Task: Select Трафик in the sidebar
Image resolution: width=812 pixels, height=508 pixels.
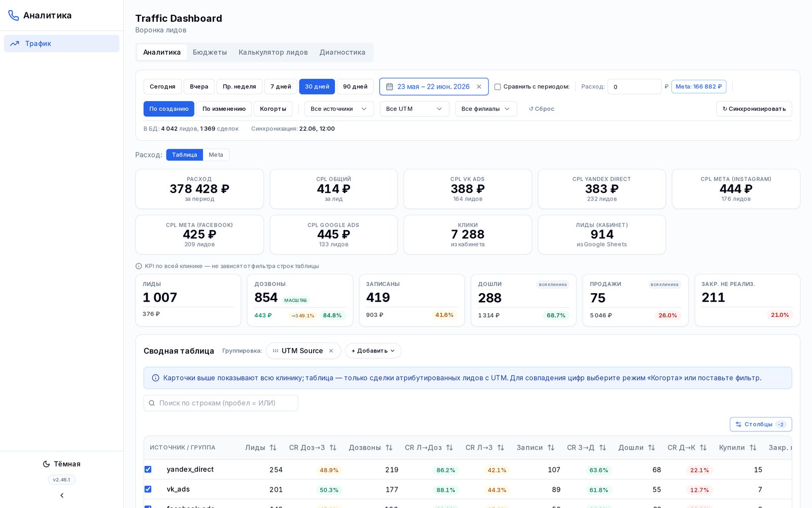Action: click(61, 44)
